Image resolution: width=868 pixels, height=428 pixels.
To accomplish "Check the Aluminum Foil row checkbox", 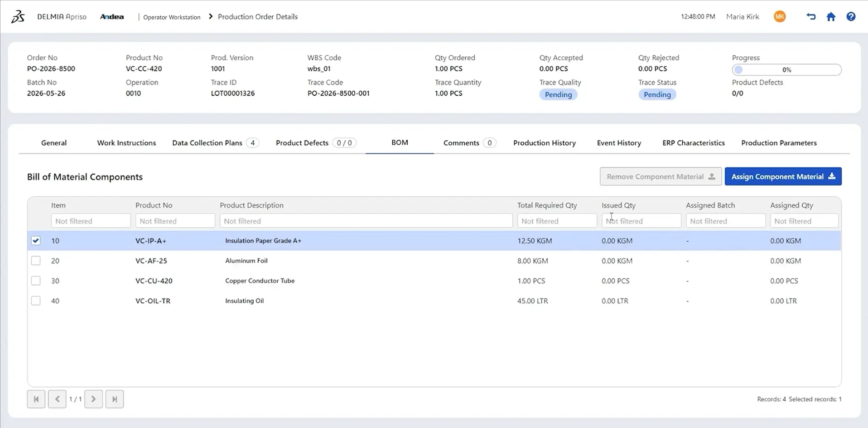I will click(36, 261).
